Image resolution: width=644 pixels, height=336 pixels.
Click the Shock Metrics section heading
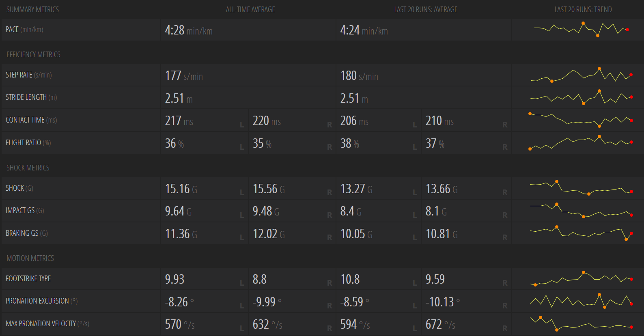pyautogui.click(x=28, y=168)
